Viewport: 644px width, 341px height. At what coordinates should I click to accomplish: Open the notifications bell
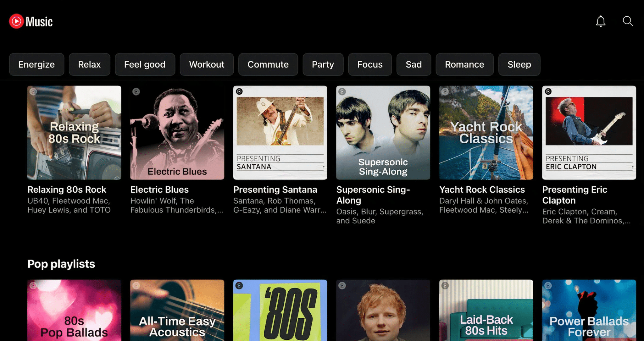click(x=601, y=21)
